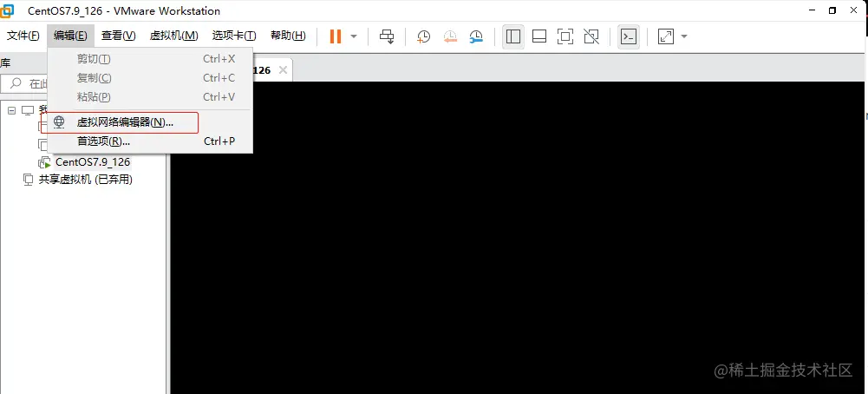This screenshot has width=868, height=394.
Task: Open the 帮助(H) menu
Action: 288,36
